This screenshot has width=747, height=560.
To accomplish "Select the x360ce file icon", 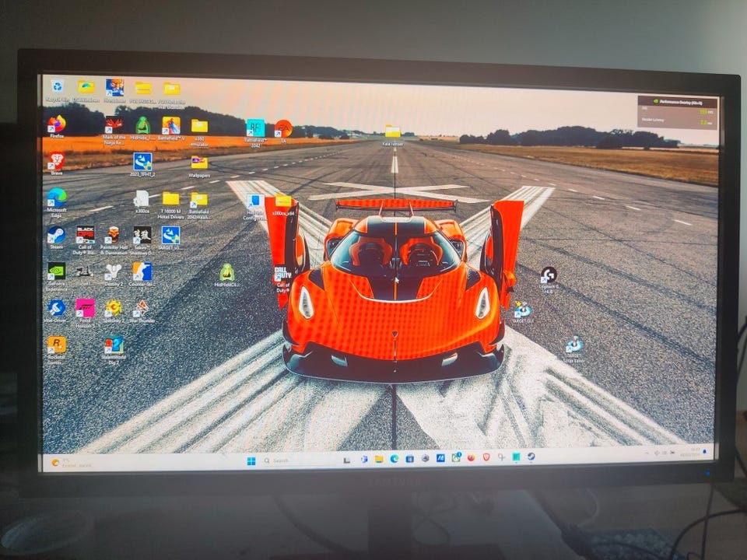I will 142,201.
